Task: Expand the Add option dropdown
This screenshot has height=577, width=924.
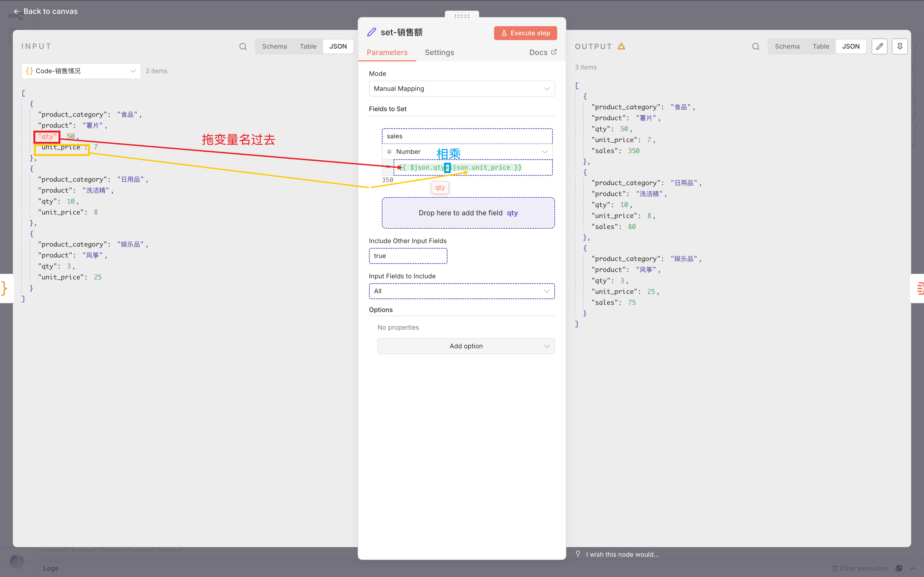Action: pos(466,346)
